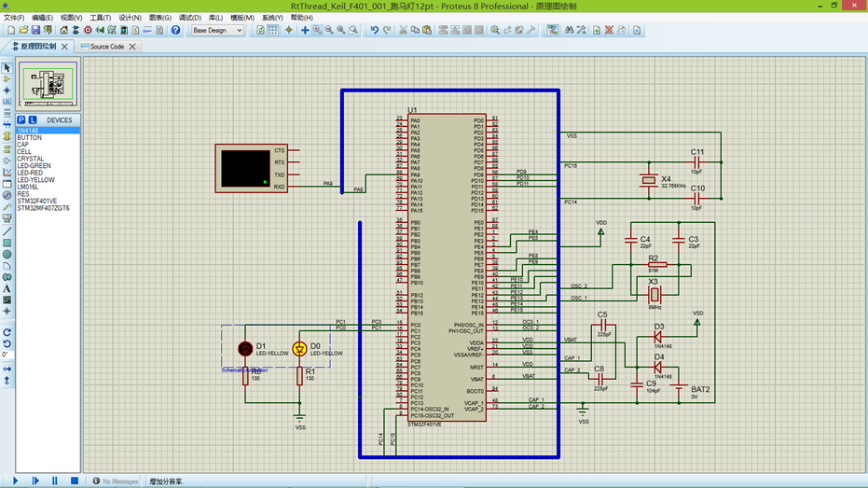Select STM32MF407ZGT6 in the devices list
Screen dimensions: 868x488
pos(48,208)
